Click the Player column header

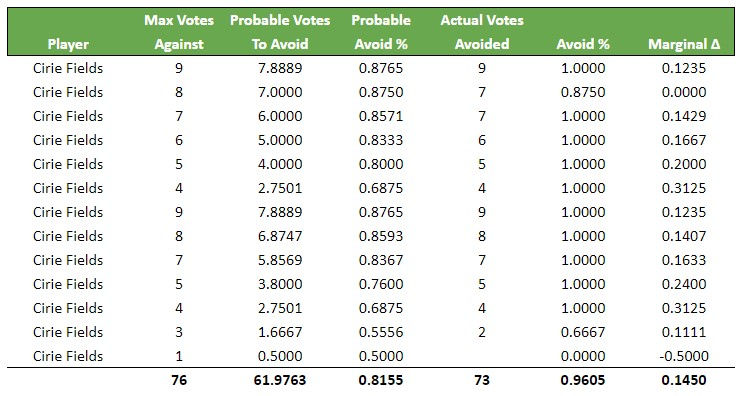coord(68,44)
